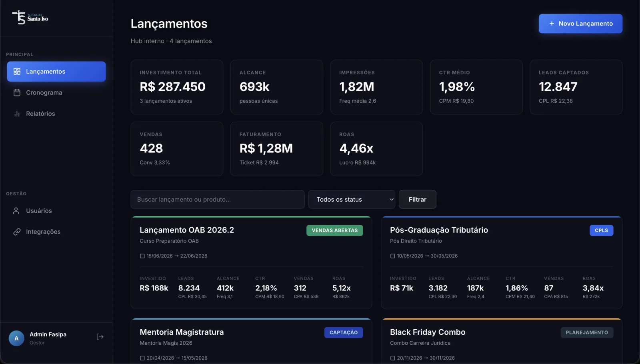Click the Investimento Total value R$ 287.450
The image size is (640, 364).
[172, 87]
